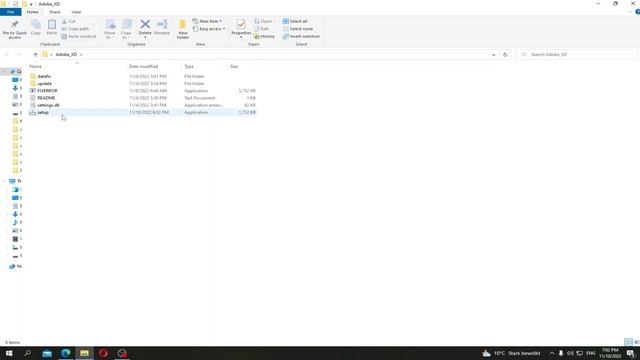Click the taskbar Search magnifier
This screenshot has width=640, height=360.
click(x=28, y=353)
